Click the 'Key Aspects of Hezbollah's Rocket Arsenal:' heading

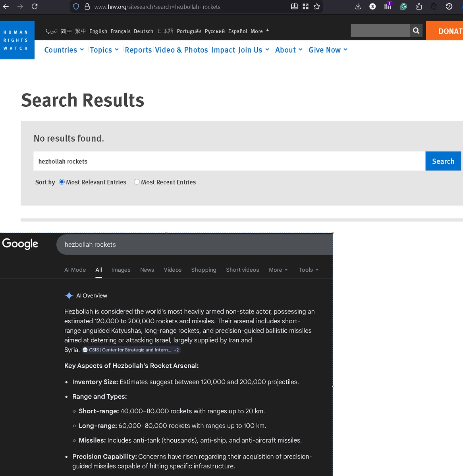[x=131, y=366]
